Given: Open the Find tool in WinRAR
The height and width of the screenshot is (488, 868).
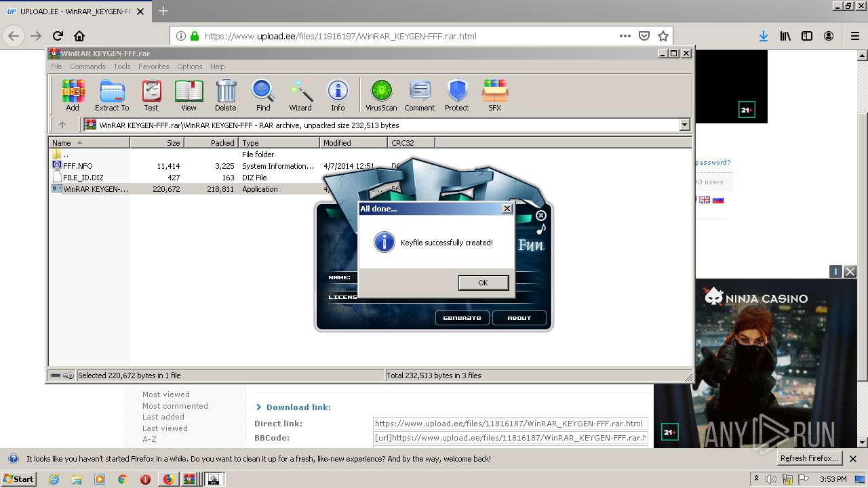Looking at the screenshot, I should [x=263, y=95].
